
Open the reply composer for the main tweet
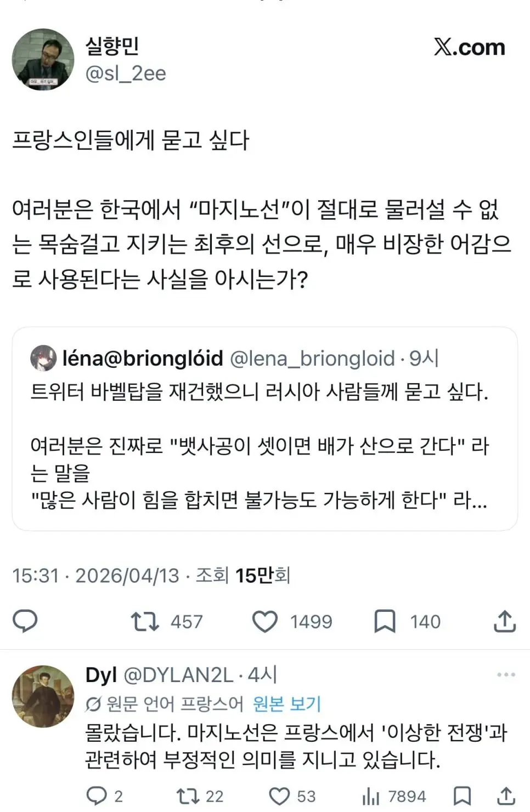pos(24,621)
